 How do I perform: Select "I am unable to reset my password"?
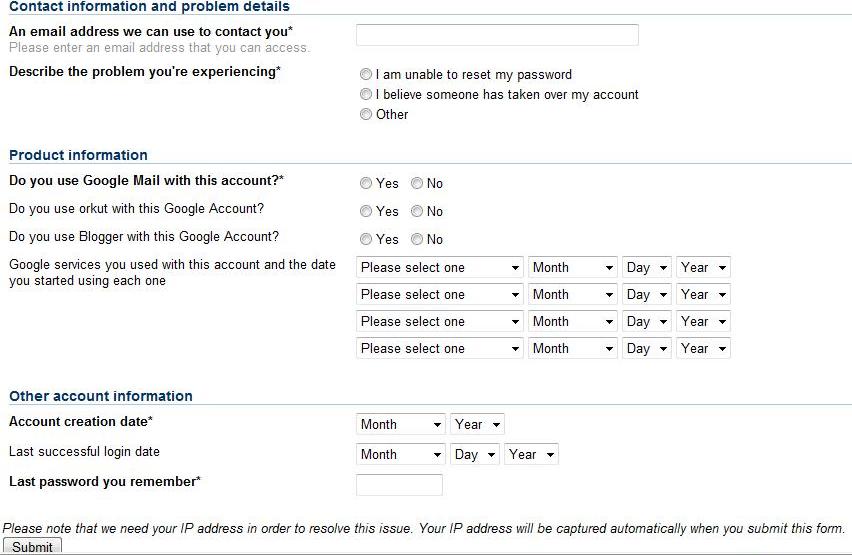[366, 75]
